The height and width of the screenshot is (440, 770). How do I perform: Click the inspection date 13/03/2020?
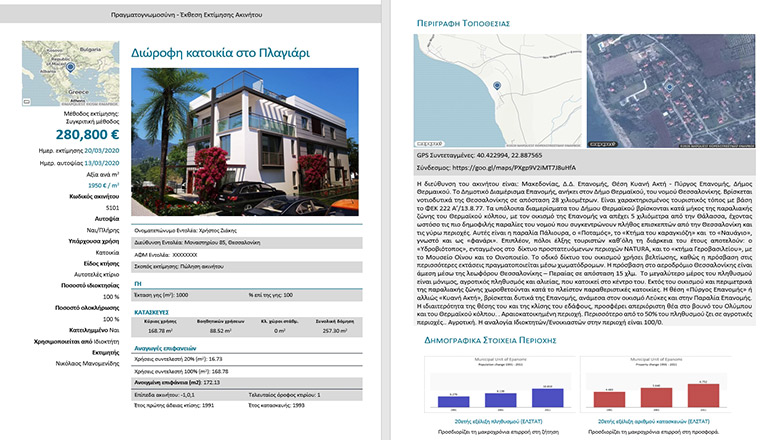pos(102,163)
